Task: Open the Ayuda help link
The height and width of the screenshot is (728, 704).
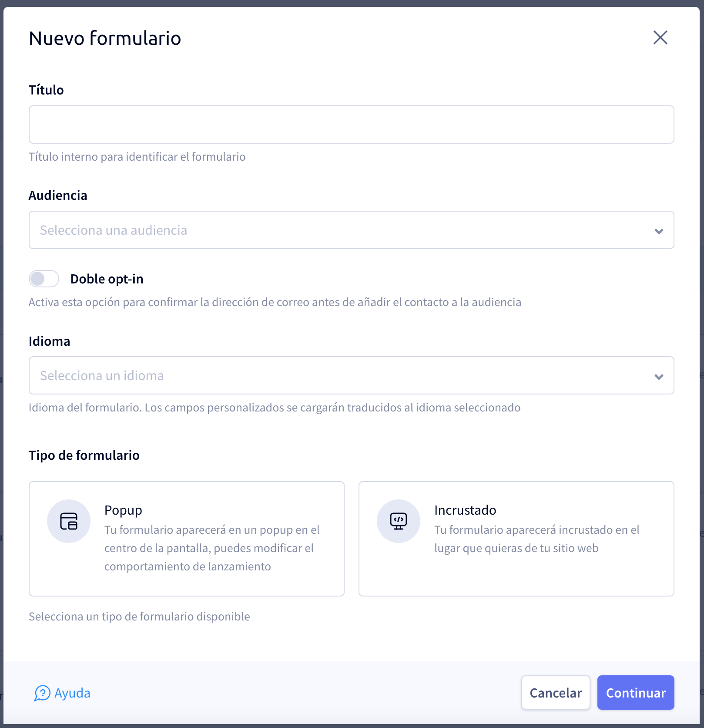Action: (x=72, y=693)
